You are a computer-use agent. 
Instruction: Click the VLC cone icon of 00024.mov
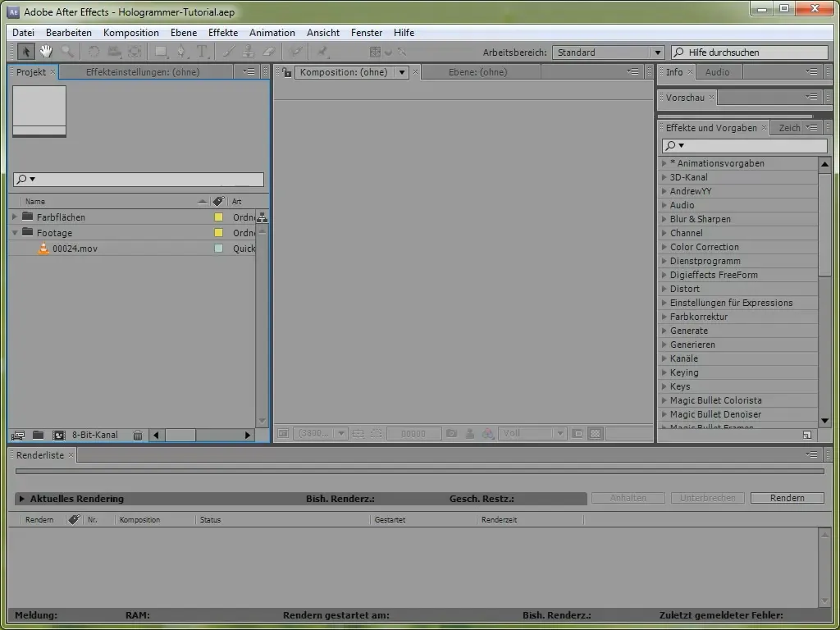[43, 249]
